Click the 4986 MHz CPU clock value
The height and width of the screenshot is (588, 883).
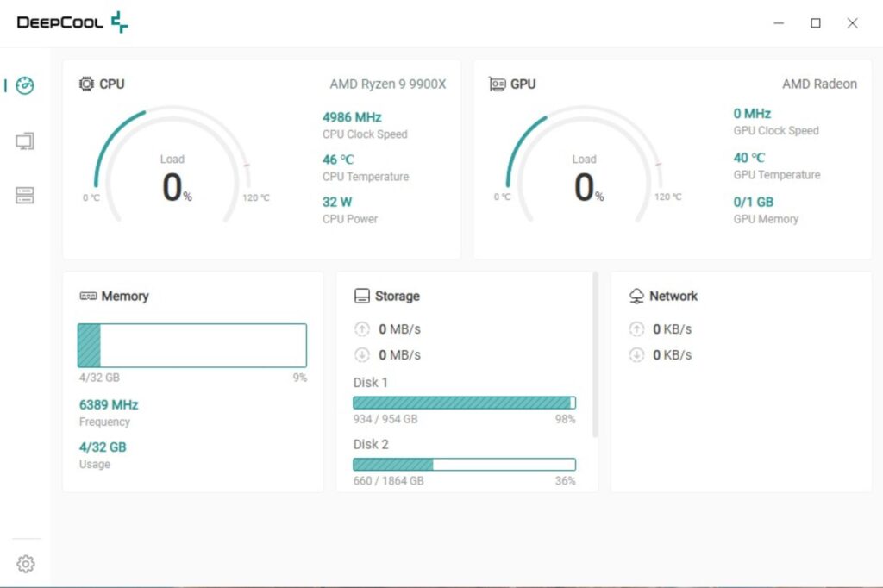pos(352,117)
